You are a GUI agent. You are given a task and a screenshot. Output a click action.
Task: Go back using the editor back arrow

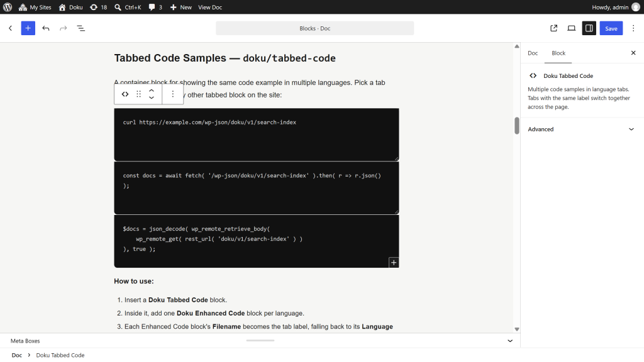click(10, 28)
